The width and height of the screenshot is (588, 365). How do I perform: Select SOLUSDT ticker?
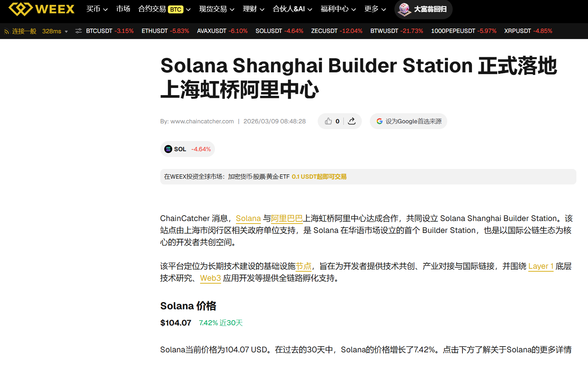click(279, 31)
